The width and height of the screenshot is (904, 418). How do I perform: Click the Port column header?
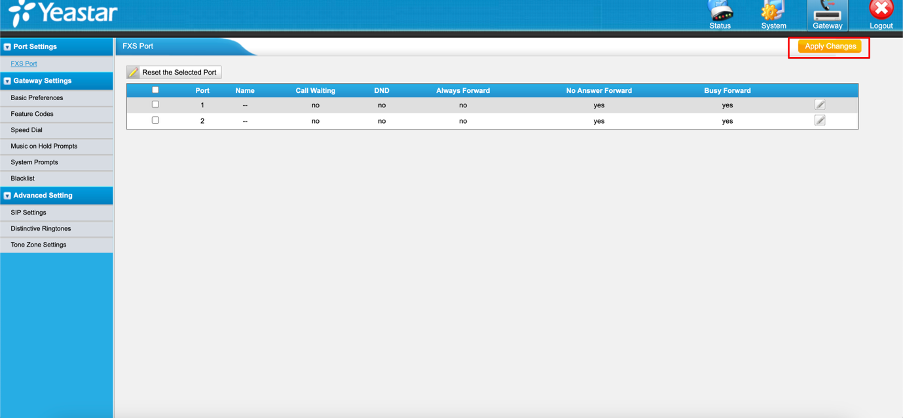coord(202,91)
